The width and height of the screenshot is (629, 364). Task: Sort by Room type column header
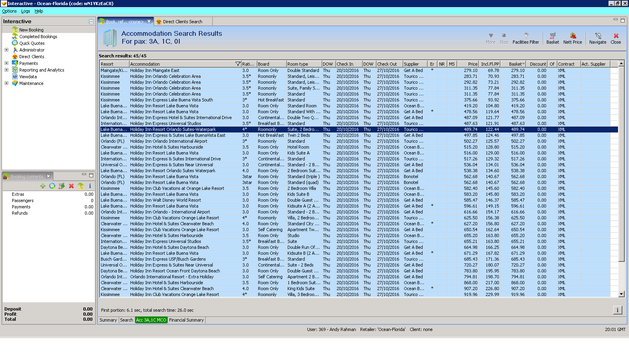tap(303, 64)
